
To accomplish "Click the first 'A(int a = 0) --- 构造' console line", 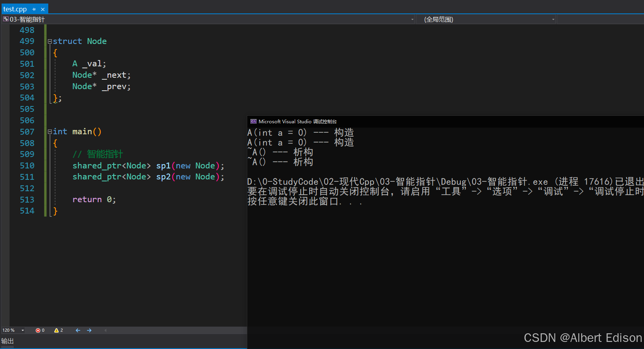I will pos(301,133).
